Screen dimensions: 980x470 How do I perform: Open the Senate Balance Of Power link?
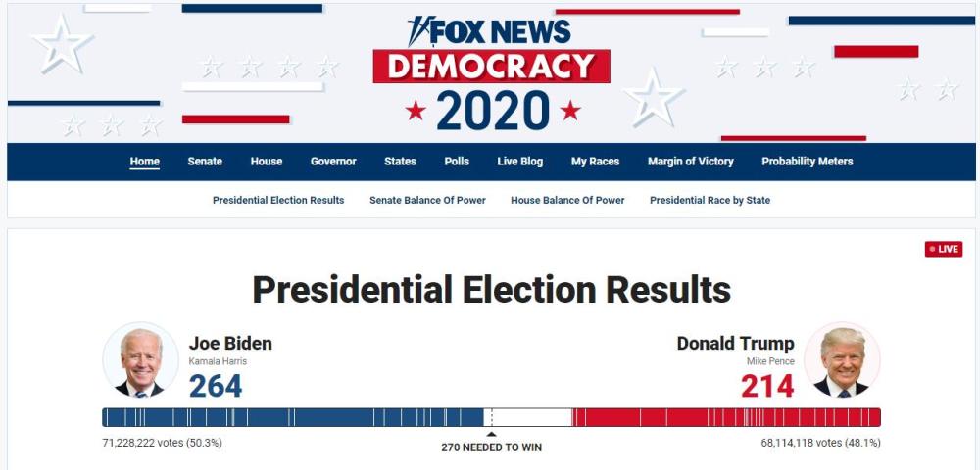427,200
